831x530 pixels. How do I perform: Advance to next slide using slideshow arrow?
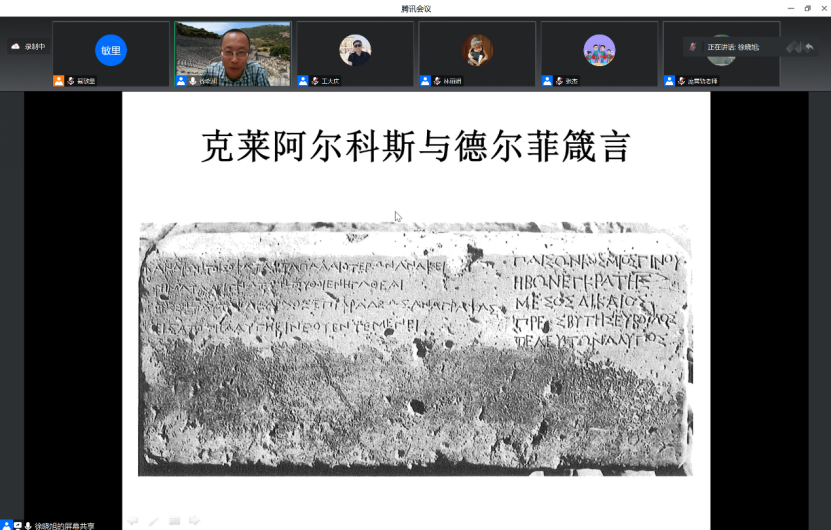(x=195, y=520)
